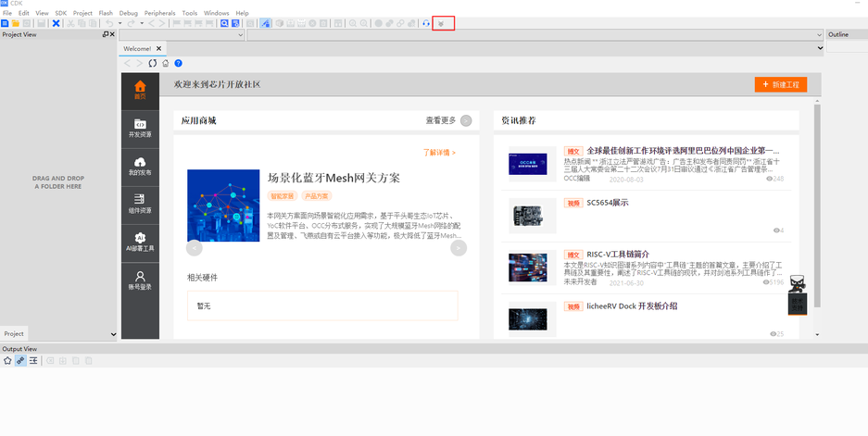Open the RISC-V工具链简介 article

618,255
